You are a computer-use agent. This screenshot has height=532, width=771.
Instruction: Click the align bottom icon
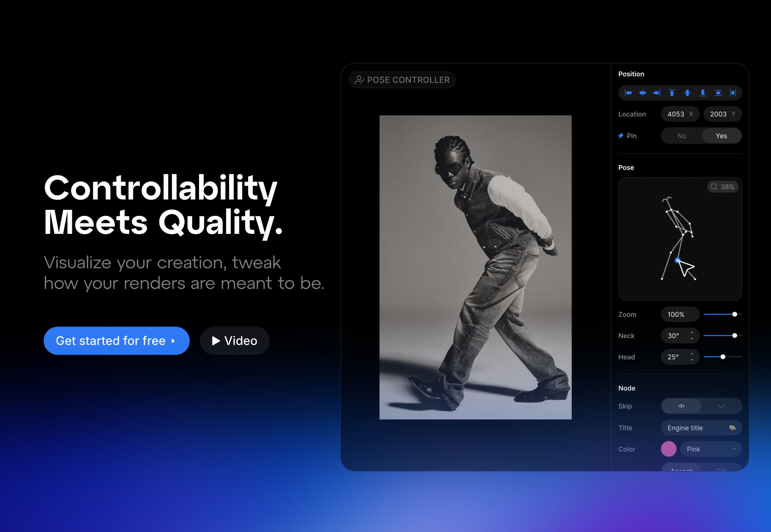pyautogui.click(x=702, y=93)
